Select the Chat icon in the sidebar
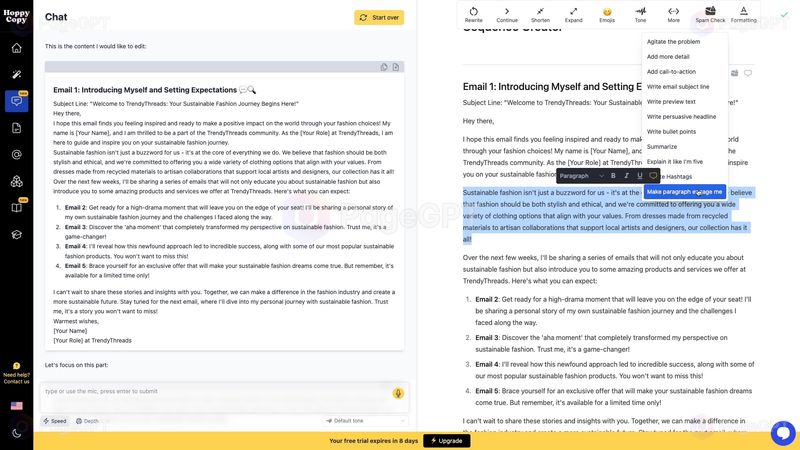Image resolution: width=800 pixels, height=450 pixels. click(16, 101)
